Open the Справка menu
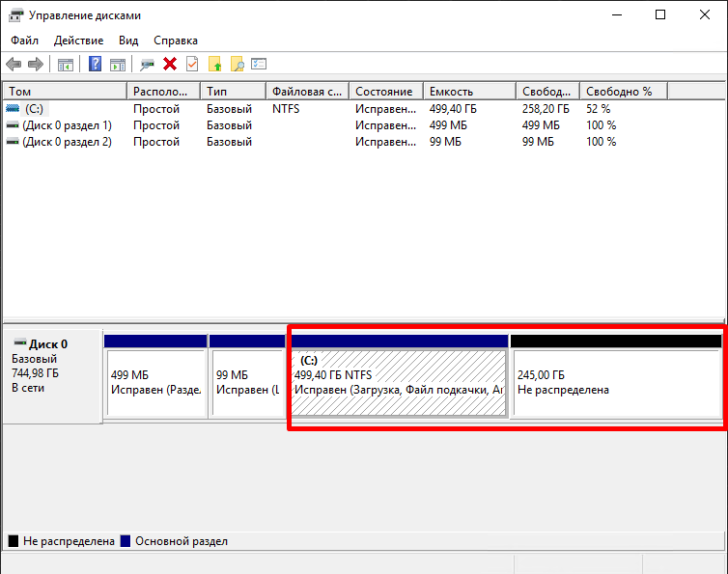 (176, 41)
